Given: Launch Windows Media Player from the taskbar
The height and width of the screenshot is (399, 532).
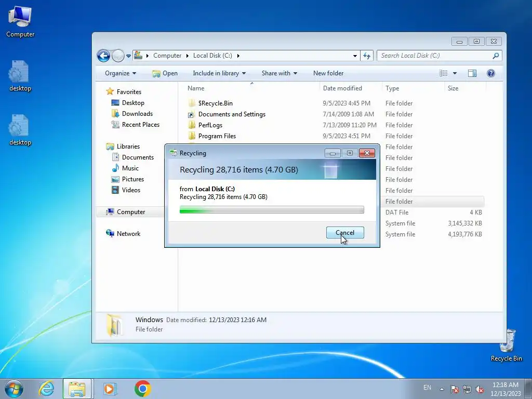Looking at the screenshot, I should coord(109,389).
